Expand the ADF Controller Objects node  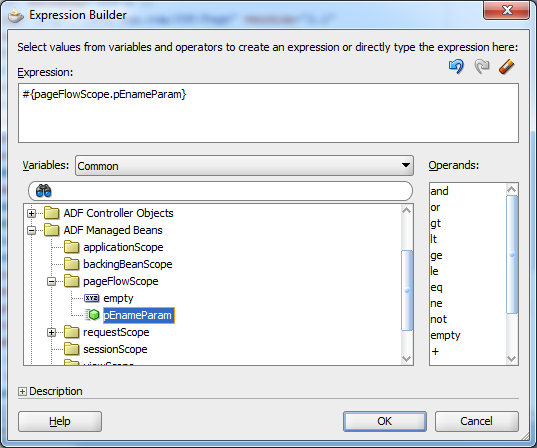point(32,213)
